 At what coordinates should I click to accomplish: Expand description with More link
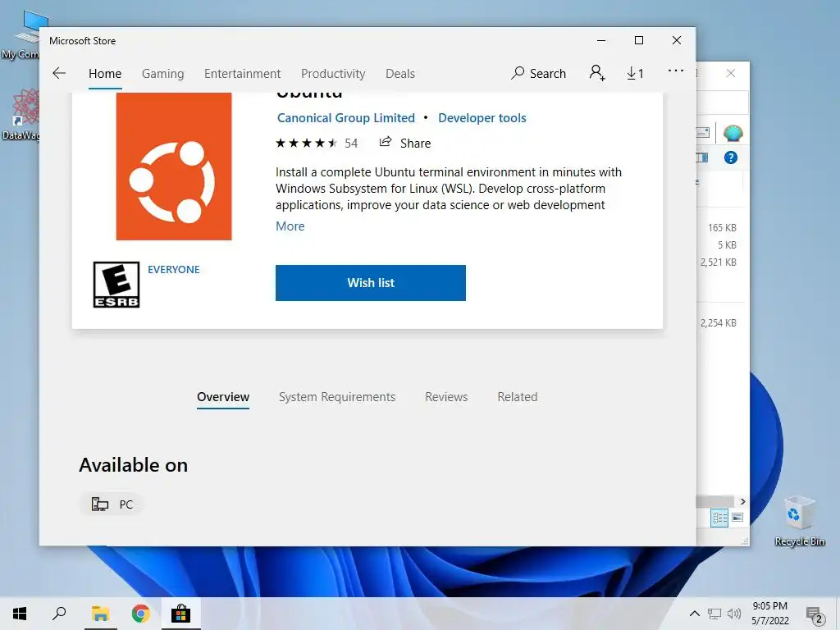tap(290, 226)
